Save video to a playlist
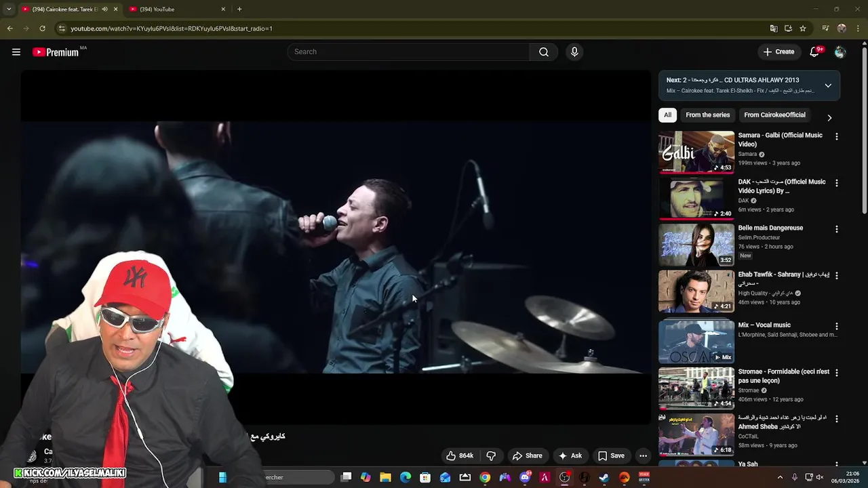Screen dimensions: 868x488 point(611,456)
